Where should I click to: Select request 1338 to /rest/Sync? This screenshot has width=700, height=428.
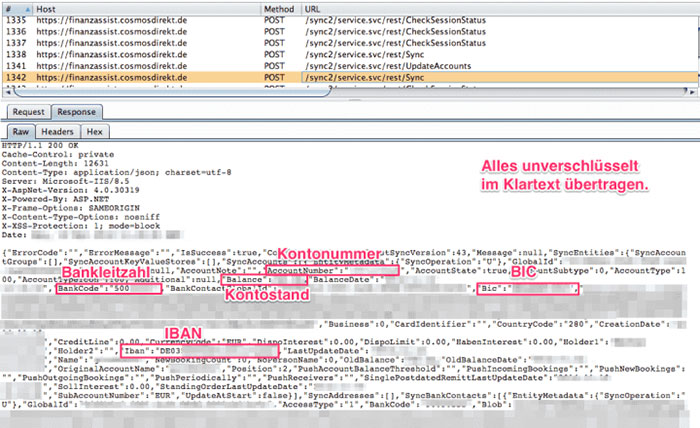[350, 54]
